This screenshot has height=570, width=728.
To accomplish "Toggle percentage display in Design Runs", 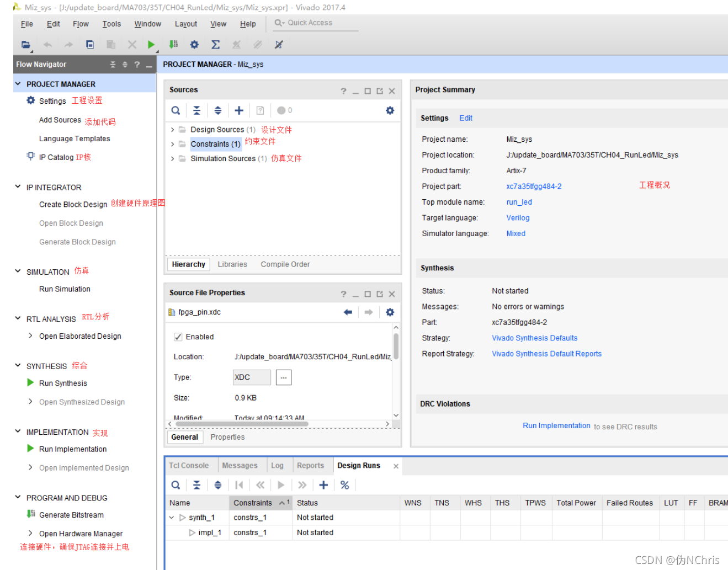I will click(x=344, y=485).
